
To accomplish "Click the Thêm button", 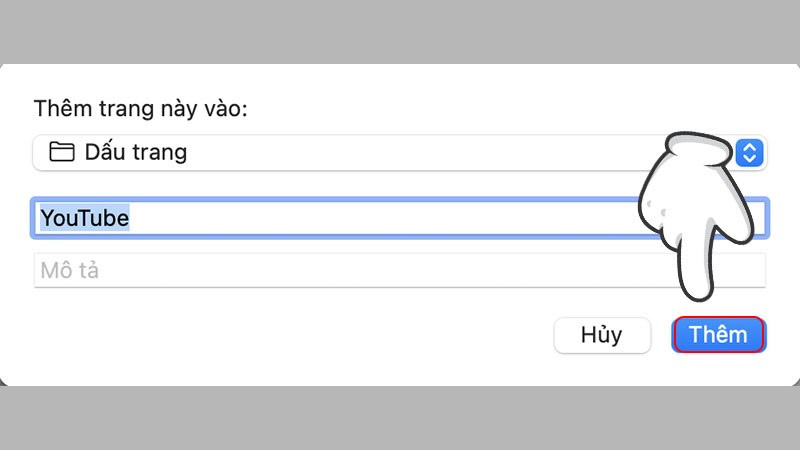I will pyautogui.click(x=718, y=335).
